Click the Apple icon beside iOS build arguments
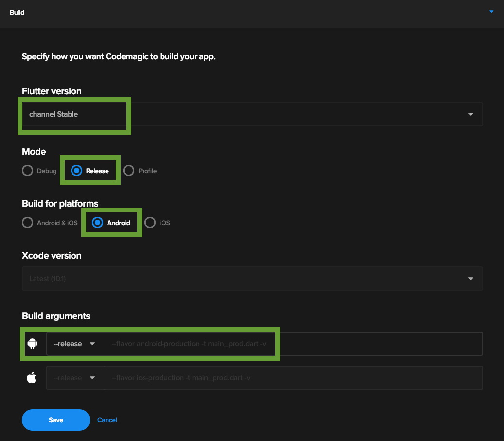This screenshot has width=504, height=441. [31, 377]
